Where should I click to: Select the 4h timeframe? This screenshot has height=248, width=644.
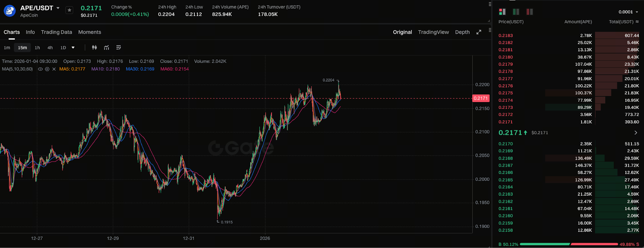tap(50, 47)
